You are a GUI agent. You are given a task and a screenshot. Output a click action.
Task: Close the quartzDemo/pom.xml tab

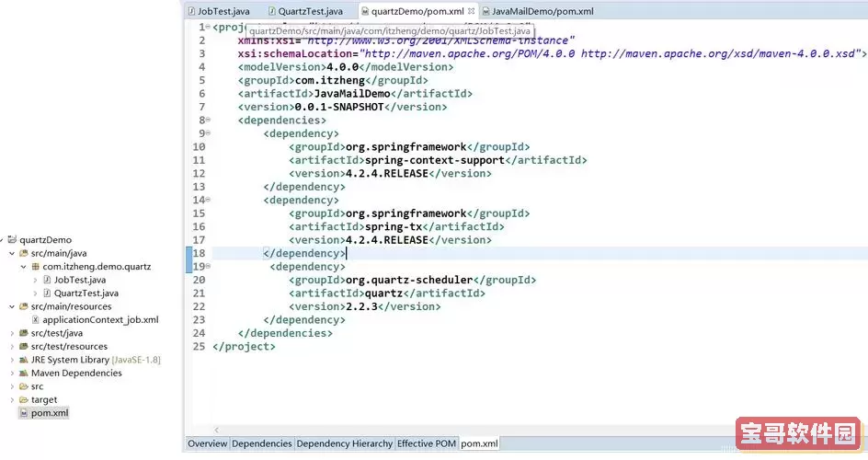(471, 11)
